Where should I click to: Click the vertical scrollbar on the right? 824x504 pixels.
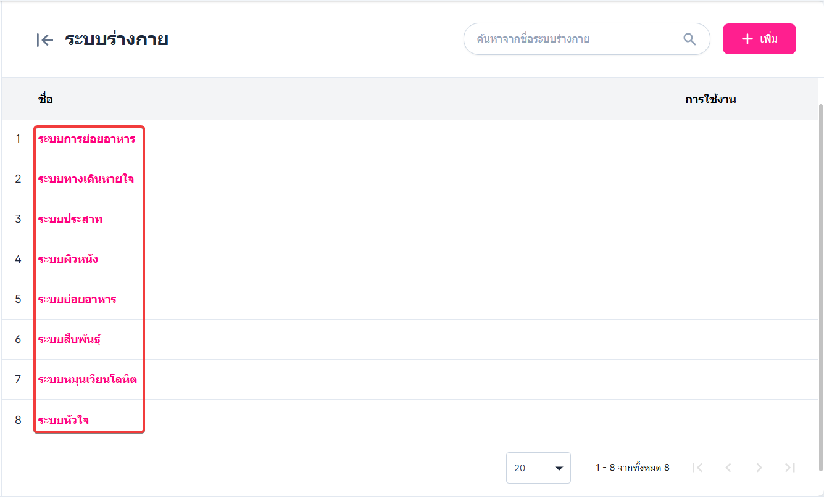(x=820, y=287)
